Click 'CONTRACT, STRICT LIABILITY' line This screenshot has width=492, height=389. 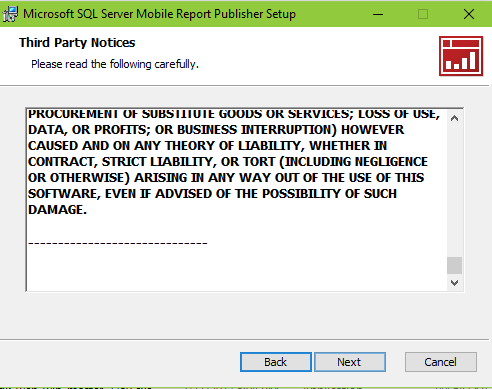[228, 162]
